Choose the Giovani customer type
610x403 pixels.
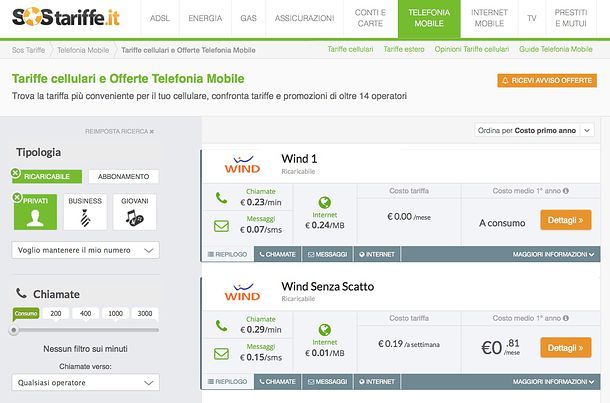point(135,212)
